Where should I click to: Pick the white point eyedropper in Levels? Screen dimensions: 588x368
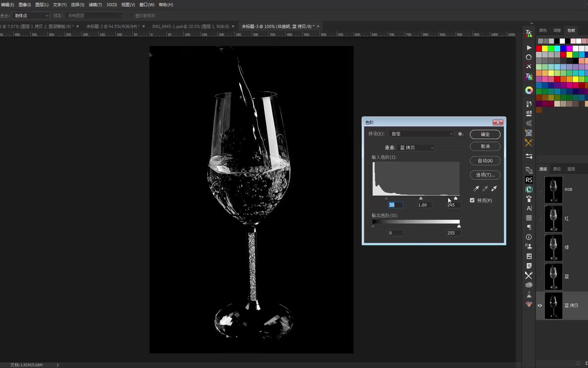tap(494, 188)
